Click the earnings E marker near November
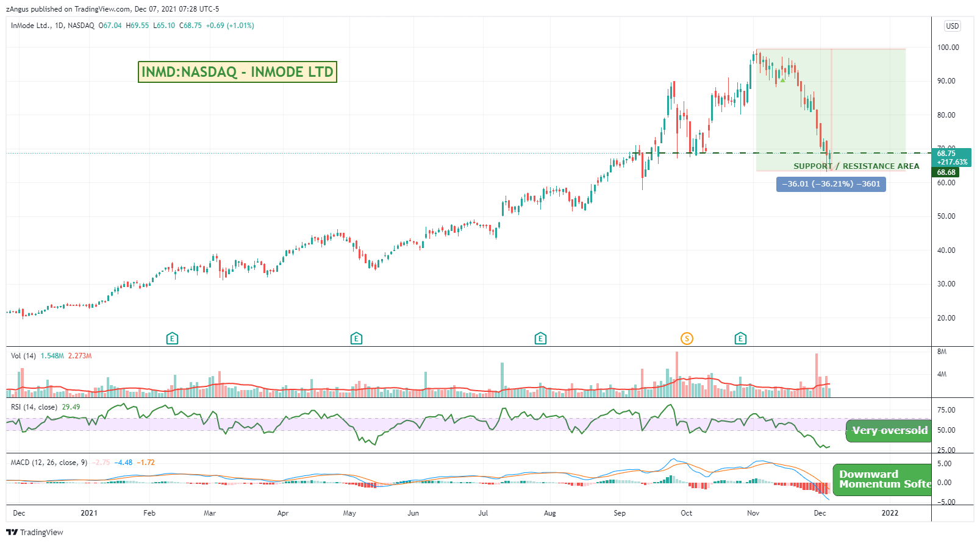The width and height of the screenshot is (980, 543). point(740,338)
